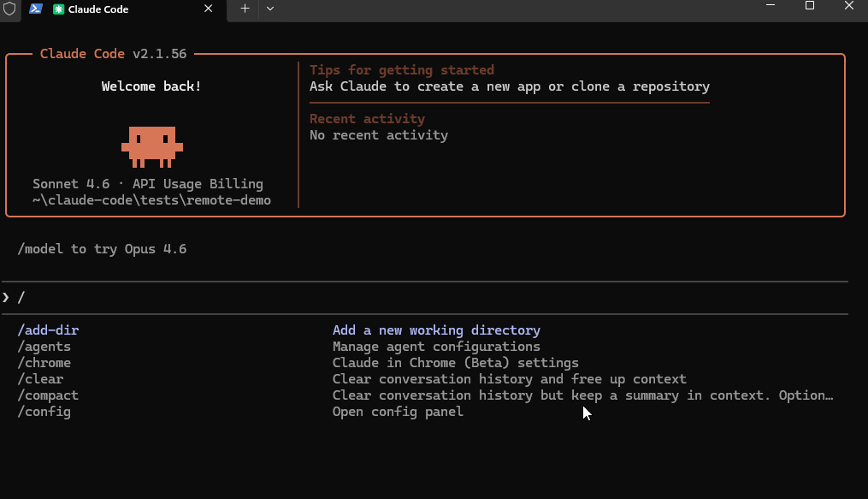
Task: Click the PowerShell icon on the tab
Action: pos(36,9)
